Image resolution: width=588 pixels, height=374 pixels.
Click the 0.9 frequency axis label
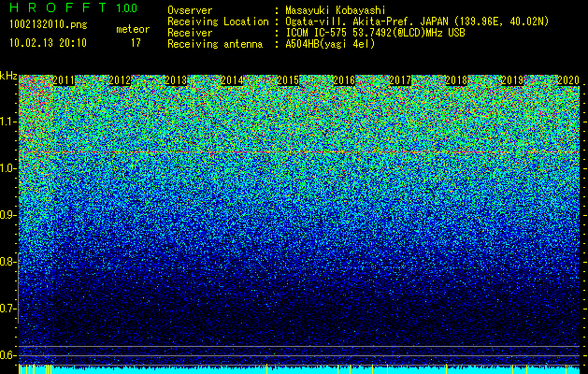pos(7,215)
